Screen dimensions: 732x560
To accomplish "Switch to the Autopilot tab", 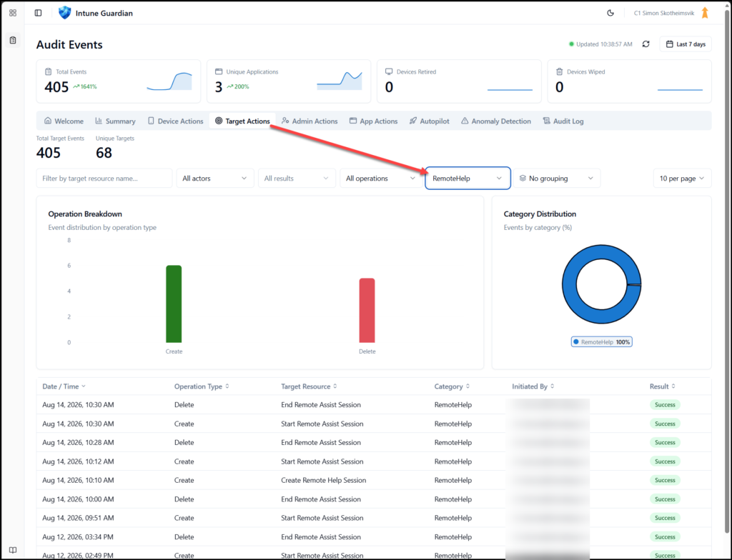I will (x=429, y=121).
